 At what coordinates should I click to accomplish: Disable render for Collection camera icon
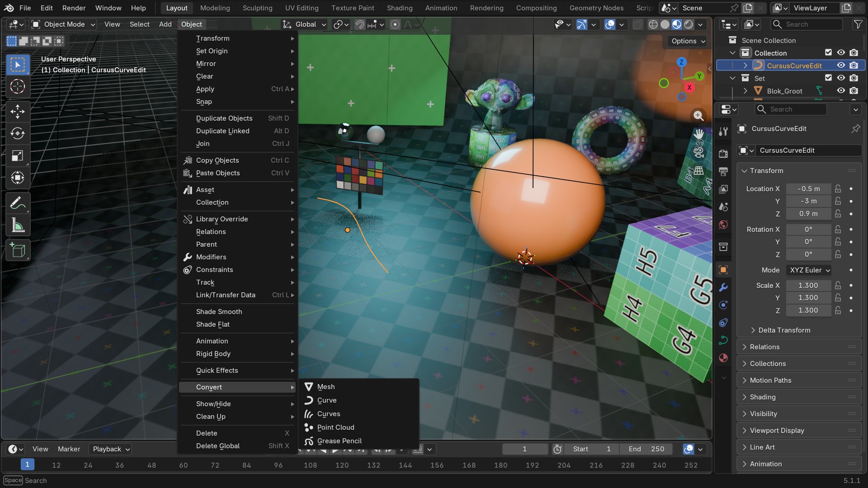point(854,52)
